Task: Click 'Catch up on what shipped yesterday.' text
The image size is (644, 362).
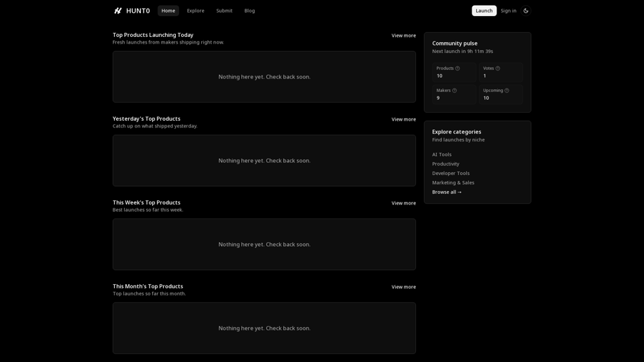Action: (x=155, y=126)
